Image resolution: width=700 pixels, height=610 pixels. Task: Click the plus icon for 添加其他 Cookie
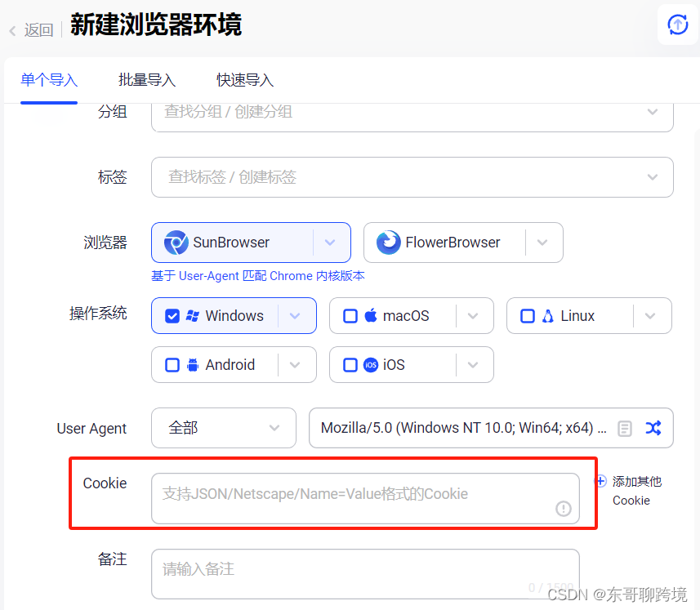(601, 481)
